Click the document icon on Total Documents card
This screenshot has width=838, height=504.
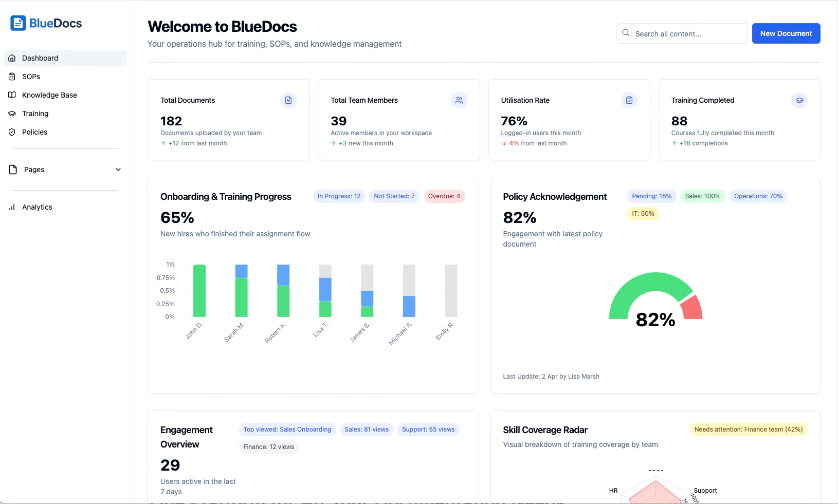[288, 100]
